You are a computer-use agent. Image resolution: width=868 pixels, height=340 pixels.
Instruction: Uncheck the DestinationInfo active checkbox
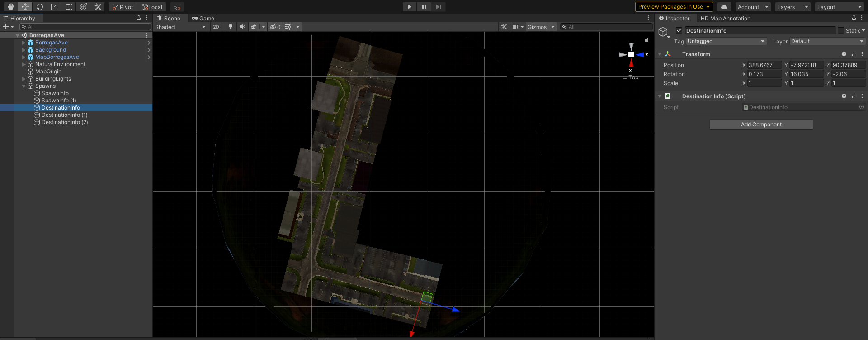679,30
